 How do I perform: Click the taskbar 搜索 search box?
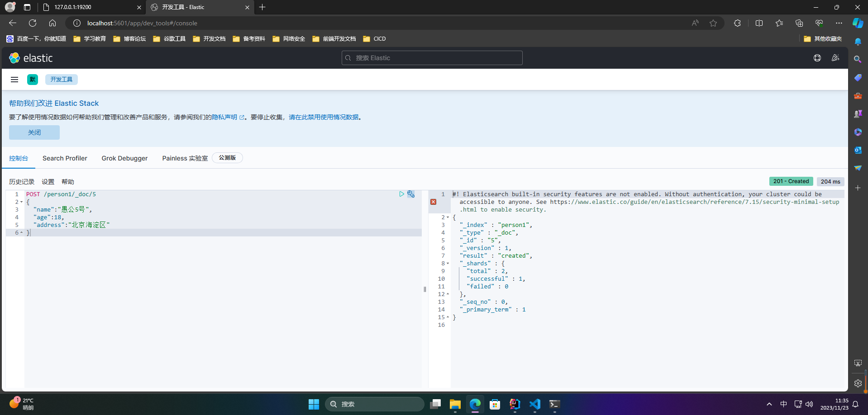[x=375, y=404]
